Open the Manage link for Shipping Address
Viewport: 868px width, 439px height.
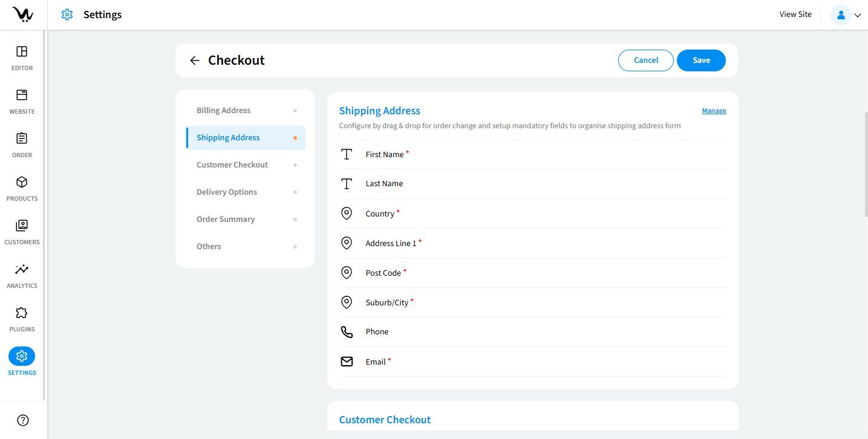pos(714,111)
